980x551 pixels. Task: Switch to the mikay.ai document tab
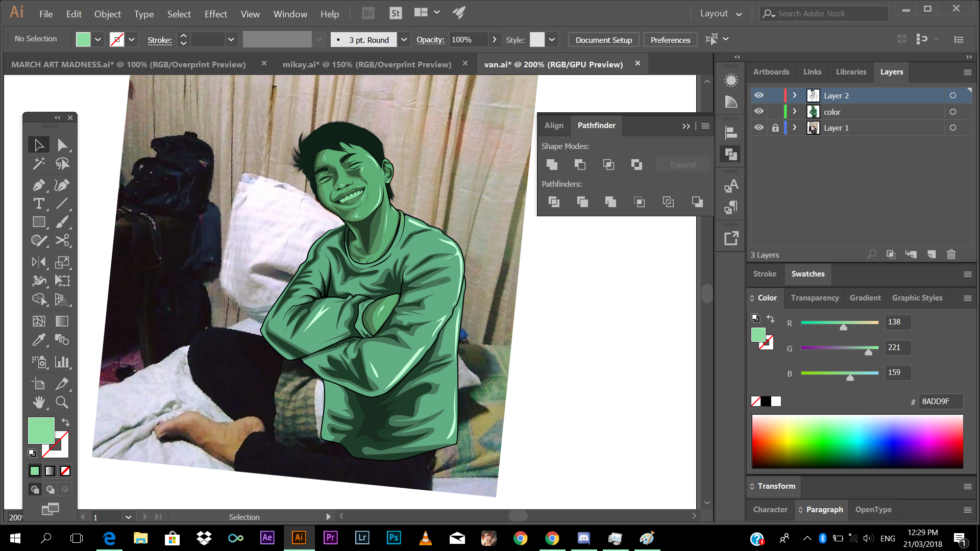click(367, 64)
